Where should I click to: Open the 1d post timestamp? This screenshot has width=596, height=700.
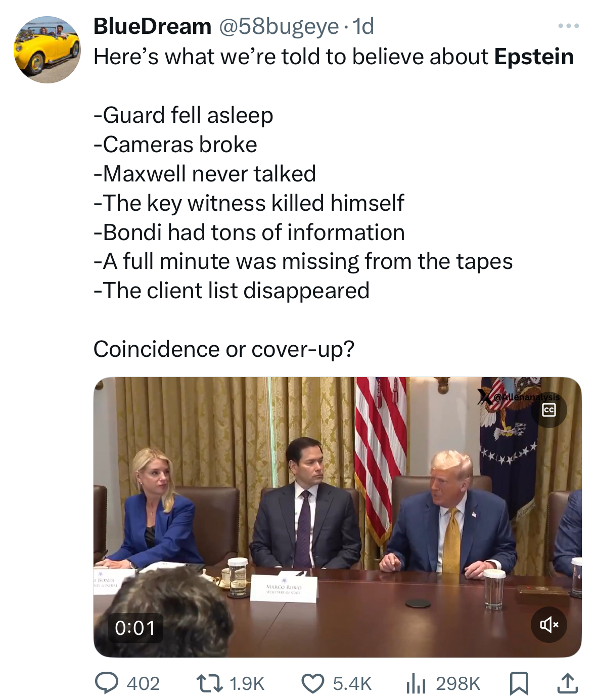tap(363, 26)
